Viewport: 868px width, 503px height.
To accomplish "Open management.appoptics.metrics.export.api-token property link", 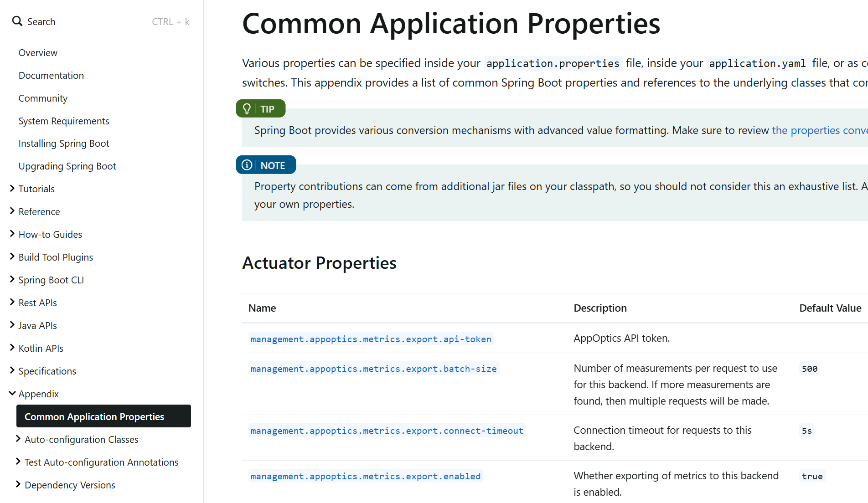I will click(371, 339).
